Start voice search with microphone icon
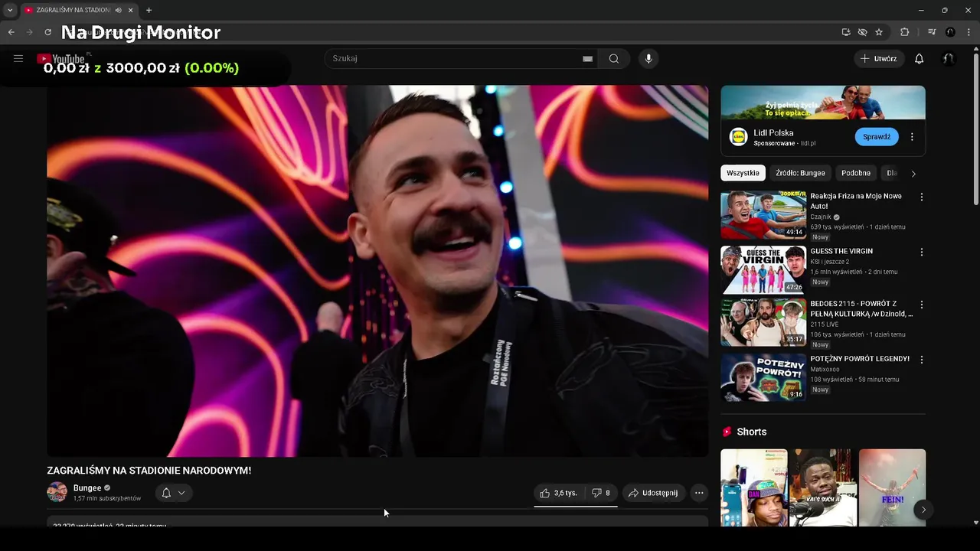980x551 pixels. [648, 59]
